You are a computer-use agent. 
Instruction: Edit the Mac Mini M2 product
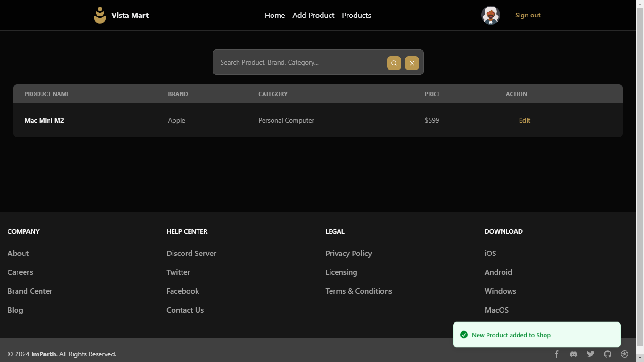(525, 120)
